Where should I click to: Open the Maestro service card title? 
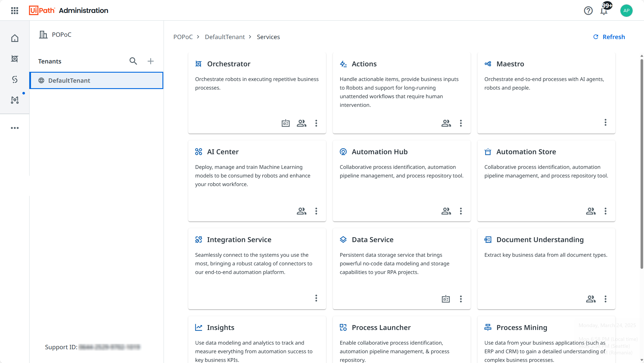pos(510,64)
